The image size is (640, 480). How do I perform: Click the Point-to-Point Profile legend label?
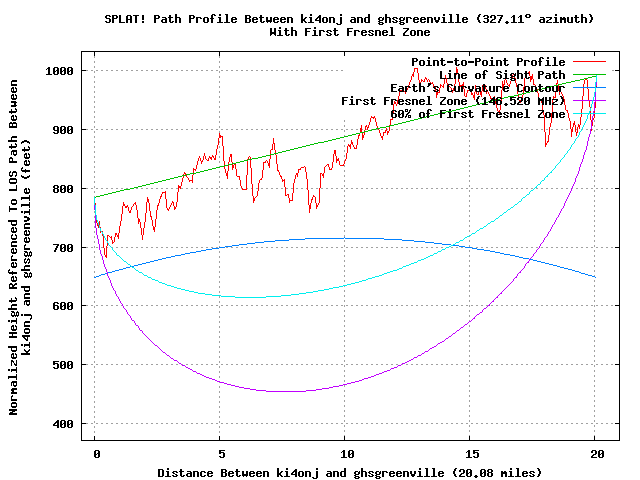[488, 62]
